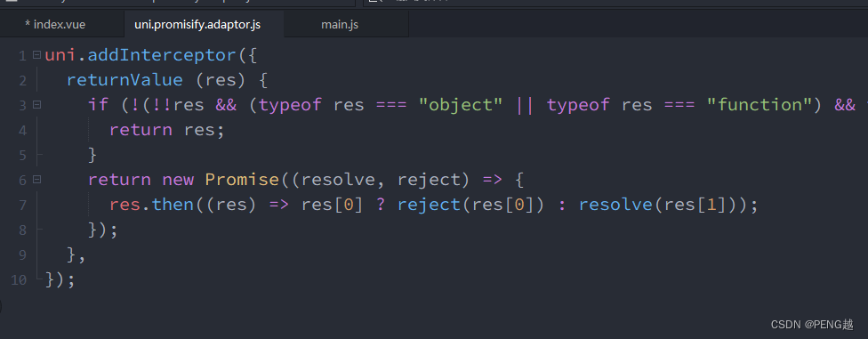The image size is (868, 339).
Task: Select the uni.promisify.adaptor.js tab
Action: click(x=197, y=25)
